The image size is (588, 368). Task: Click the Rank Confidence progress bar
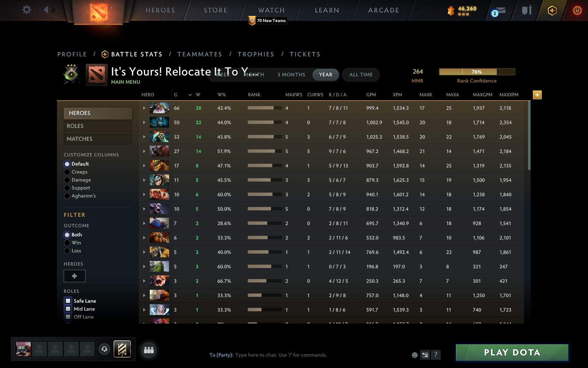pyautogui.click(x=477, y=72)
